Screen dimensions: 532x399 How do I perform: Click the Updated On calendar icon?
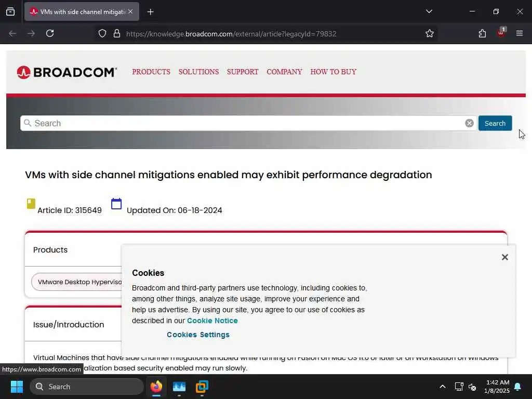click(x=116, y=204)
